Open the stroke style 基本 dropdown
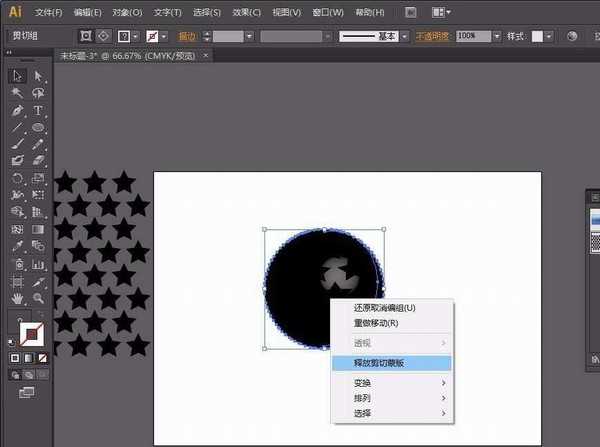This screenshot has height=447, width=600. coord(404,36)
